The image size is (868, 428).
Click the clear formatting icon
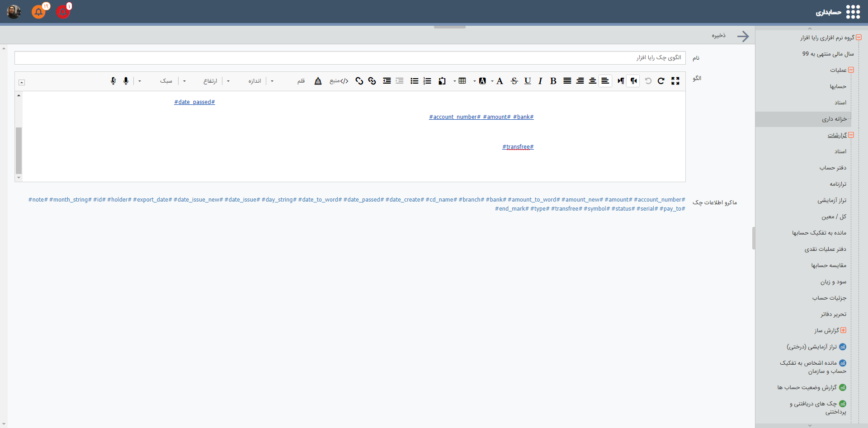tap(318, 81)
